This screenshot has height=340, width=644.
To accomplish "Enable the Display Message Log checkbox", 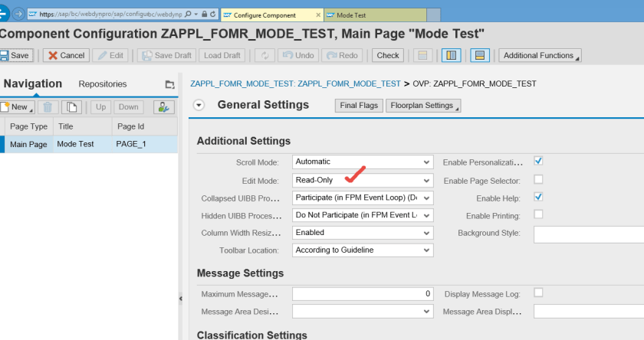I will point(538,293).
